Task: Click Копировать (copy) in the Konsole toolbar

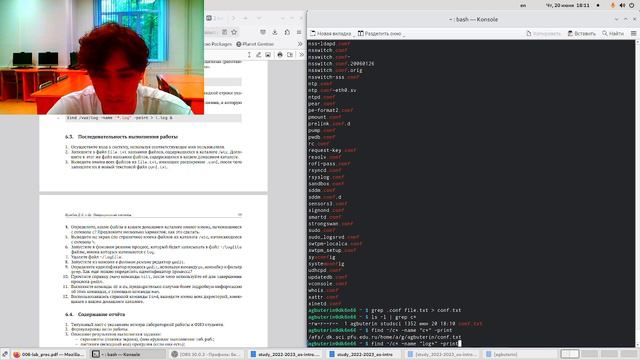Action: [543, 33]
